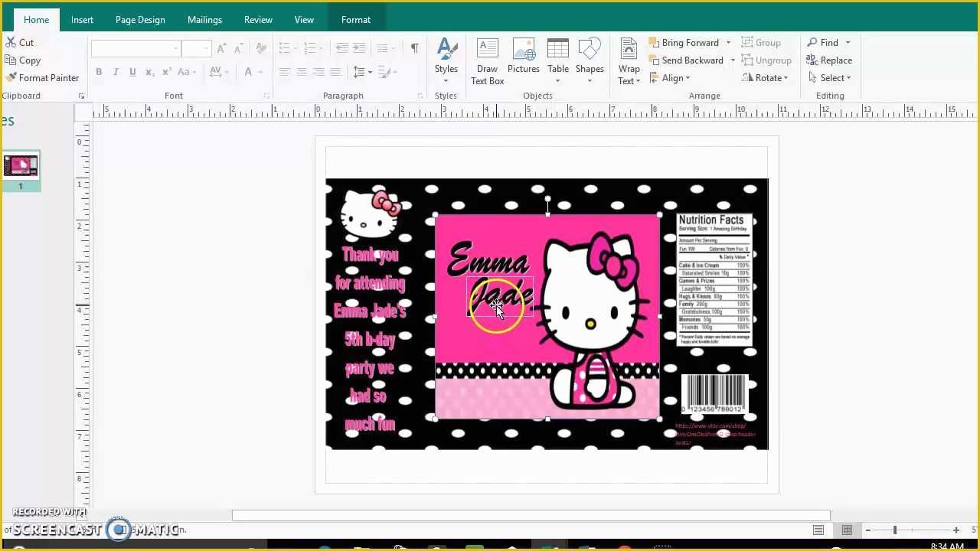
Task: Open the Numbering list dropdown
Action: tap(313, 48)
